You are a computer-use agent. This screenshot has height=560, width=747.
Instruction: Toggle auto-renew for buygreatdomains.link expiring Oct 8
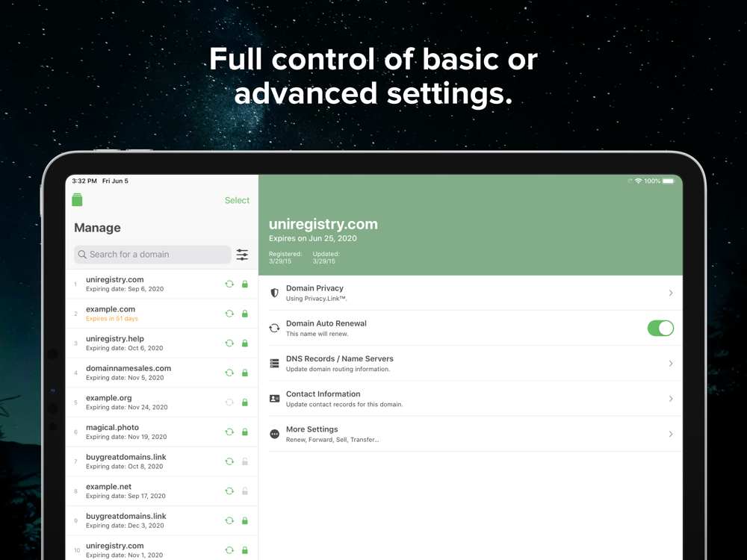tap(229, 461)
